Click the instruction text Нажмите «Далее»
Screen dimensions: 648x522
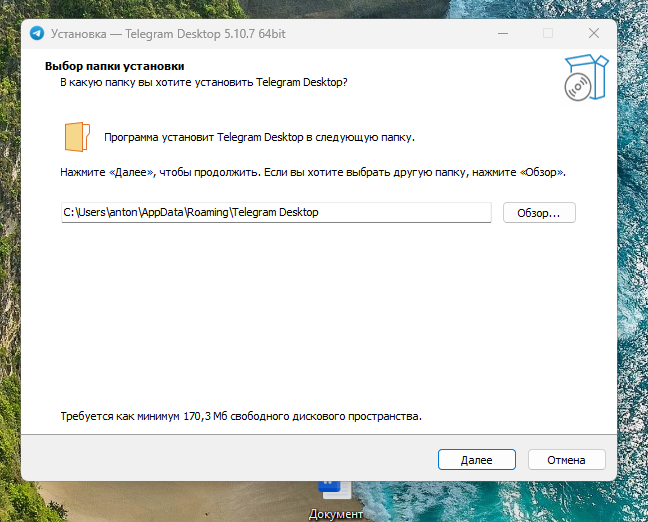[x=313, y=172]
